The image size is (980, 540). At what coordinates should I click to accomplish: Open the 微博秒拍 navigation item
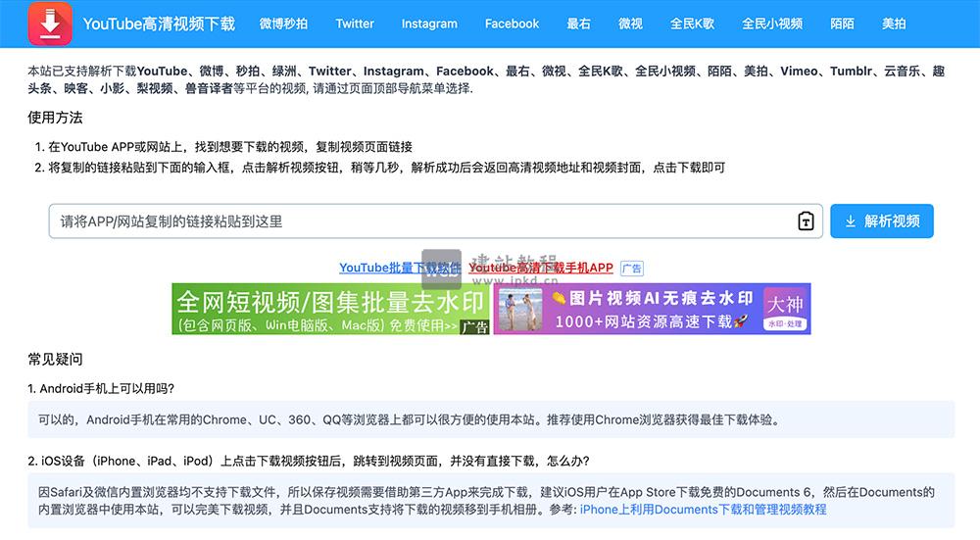click(283, 24)
